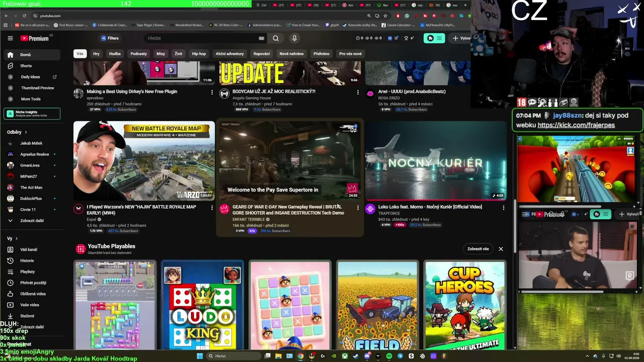The height and width of the screenshot is (362, 644).
Task: Open the kick.com/frajerpes chat link
Action: pos(576,125)
